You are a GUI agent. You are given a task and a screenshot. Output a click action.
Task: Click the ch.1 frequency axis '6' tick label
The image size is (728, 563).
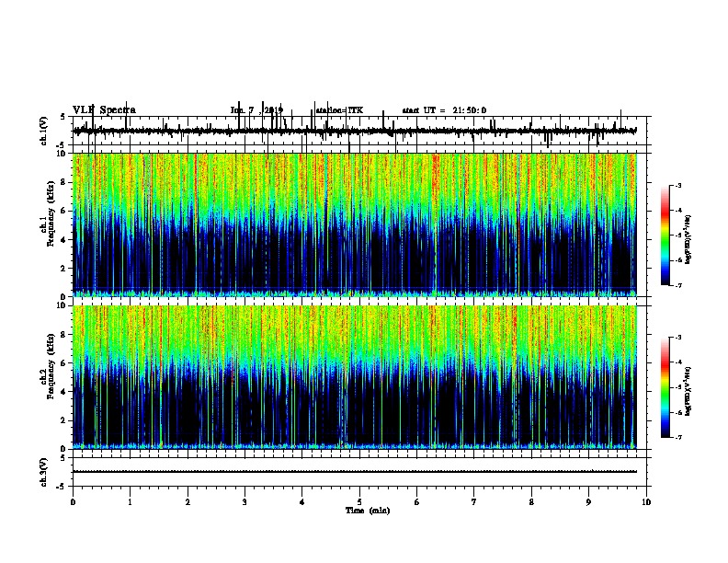tap(64, 211)
